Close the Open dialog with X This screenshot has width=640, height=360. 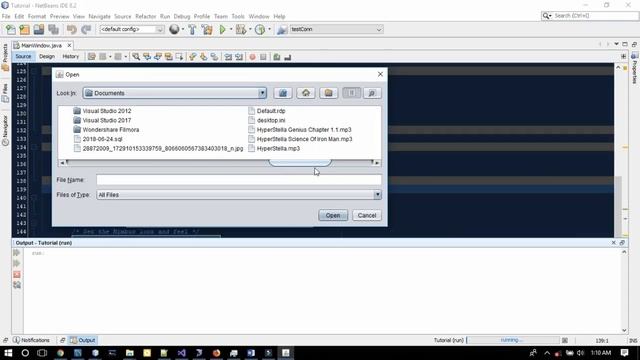[x=380, y=74]
